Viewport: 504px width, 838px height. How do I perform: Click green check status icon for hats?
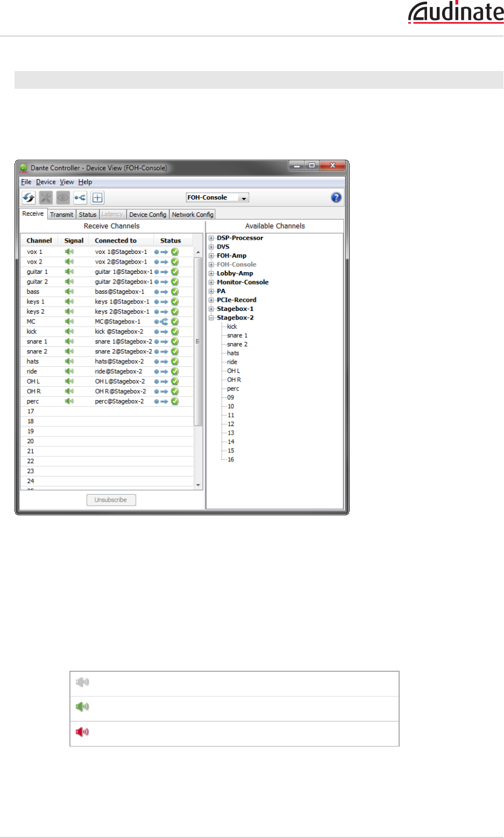click(175, 361)
